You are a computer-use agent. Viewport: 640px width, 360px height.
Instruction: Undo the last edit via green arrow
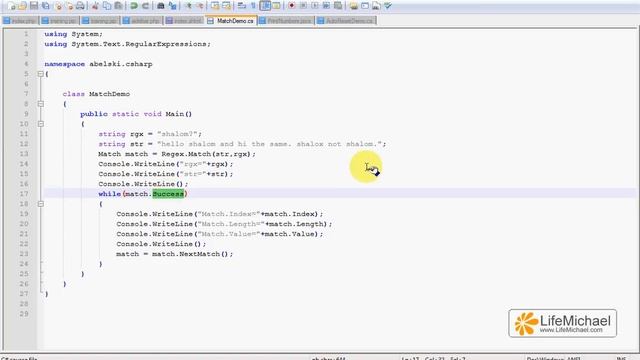tap(133, 6)
